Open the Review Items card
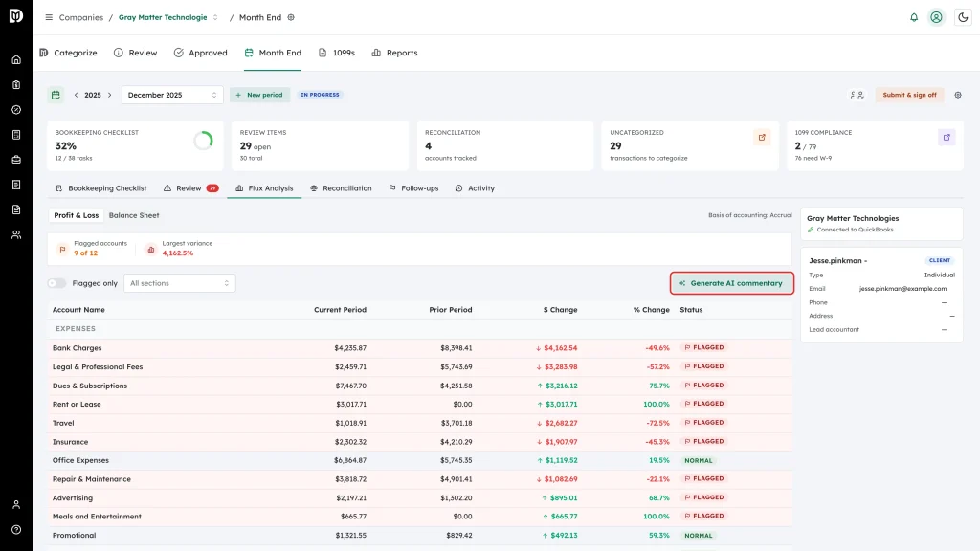Image resolution: width=980 pixels, height=551 pixels. tap(320, 145)
